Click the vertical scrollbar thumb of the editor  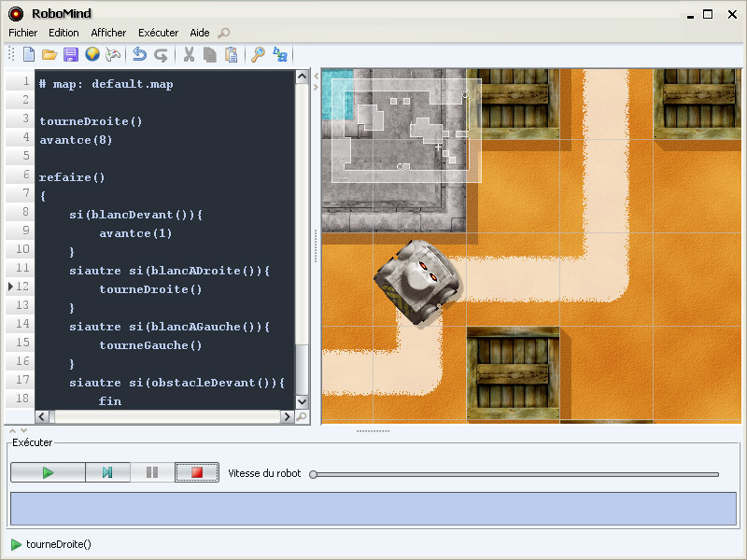302,369
